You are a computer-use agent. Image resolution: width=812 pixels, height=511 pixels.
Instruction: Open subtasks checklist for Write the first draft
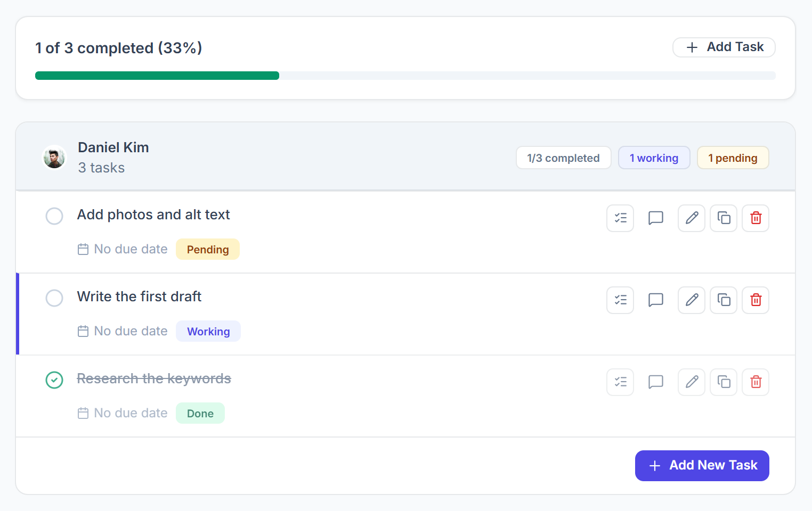(620, 300)
